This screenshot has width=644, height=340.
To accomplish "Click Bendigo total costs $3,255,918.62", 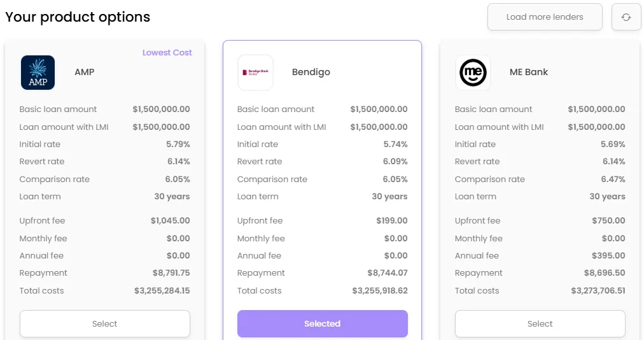I will pos(380,291).
